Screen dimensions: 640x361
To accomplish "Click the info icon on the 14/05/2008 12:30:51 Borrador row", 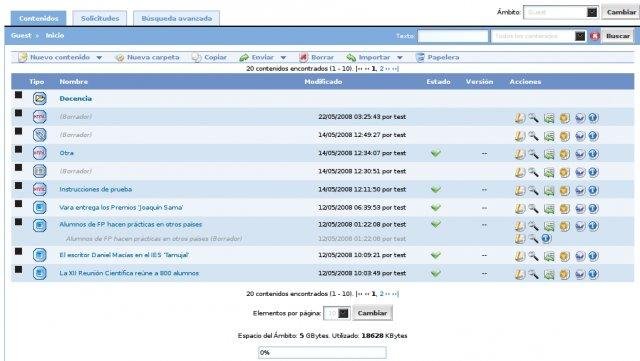I will pos(593,172).
